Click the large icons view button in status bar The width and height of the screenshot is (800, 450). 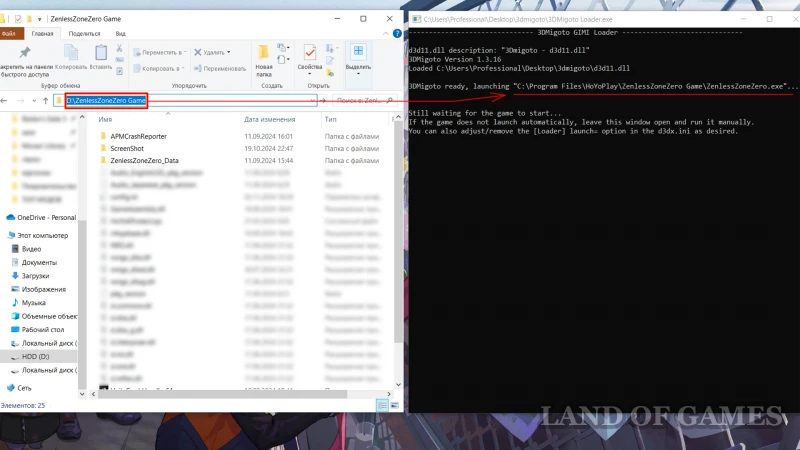(x=394, y=405)
